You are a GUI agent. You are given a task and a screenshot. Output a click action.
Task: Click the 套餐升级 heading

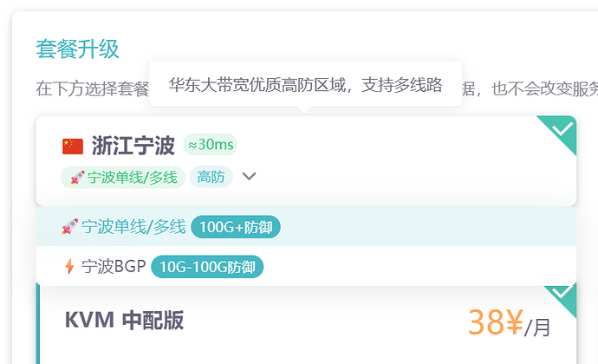click(77, 49)
